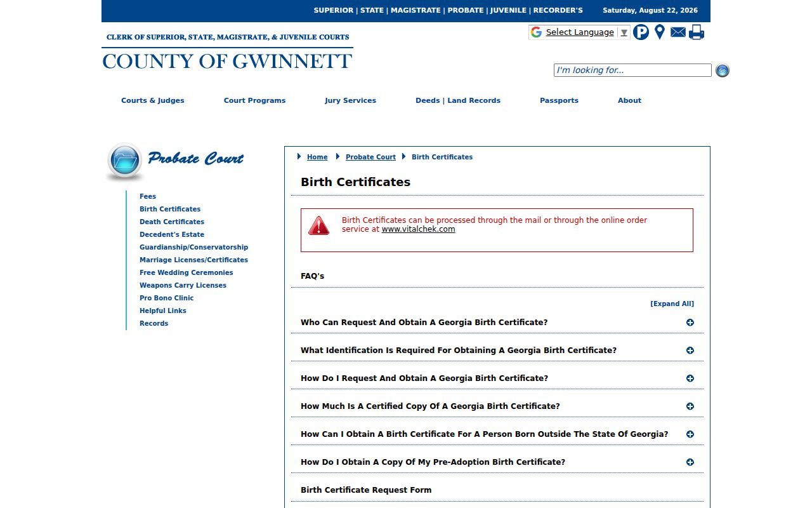812x508 pixels.
Task: Click the Probate Court folder icon
Action: pyautogui.click(x=124, y=161)
